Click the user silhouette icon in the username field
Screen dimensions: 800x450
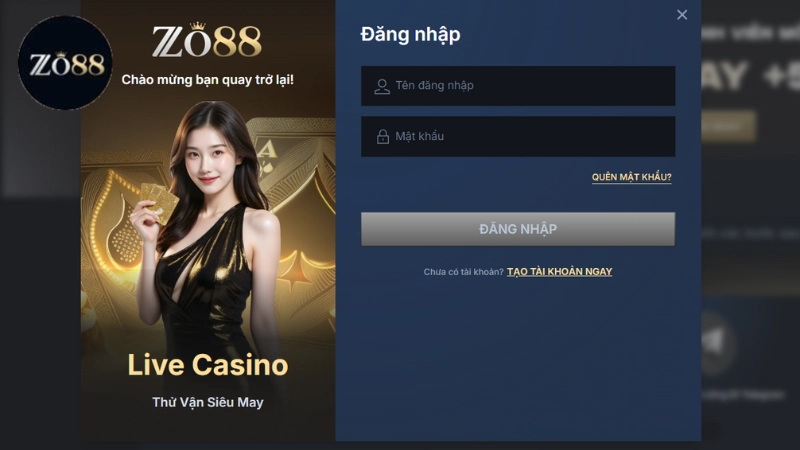(x=382, y=86)
